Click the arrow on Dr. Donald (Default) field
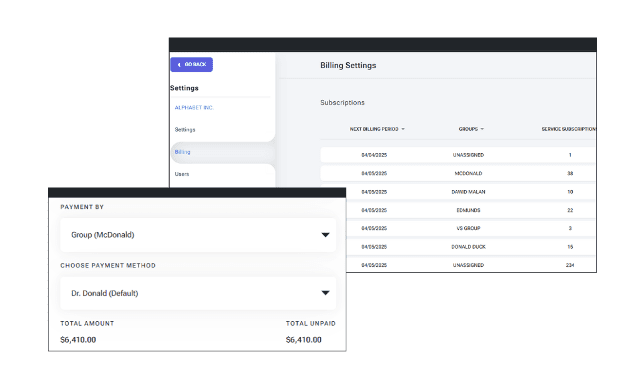The width and height of the screenshot is (624, 376). (326, 293)
